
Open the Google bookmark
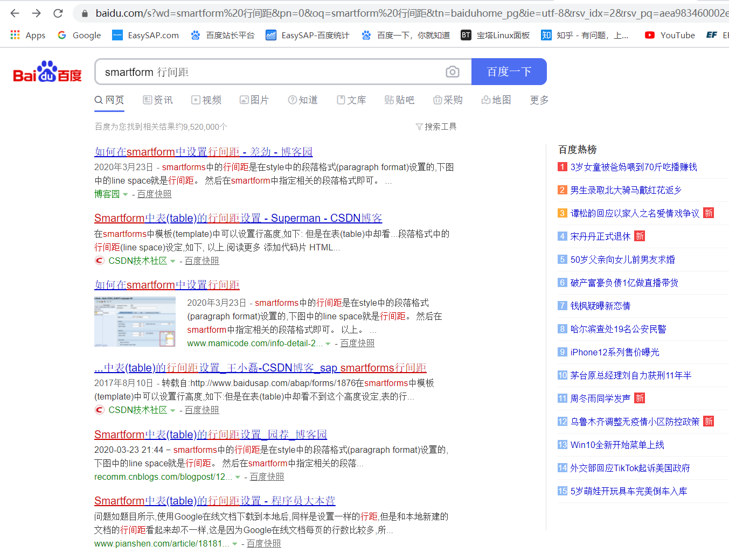[79, 35]
